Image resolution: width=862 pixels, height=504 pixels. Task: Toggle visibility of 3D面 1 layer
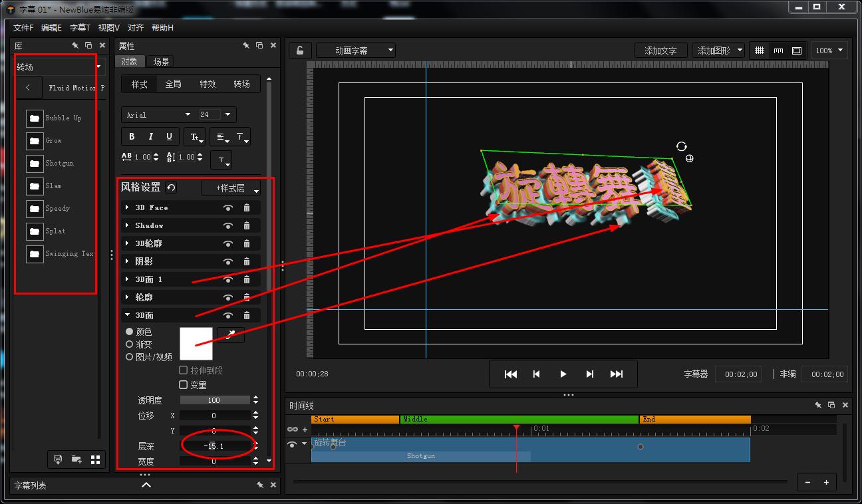228,279
